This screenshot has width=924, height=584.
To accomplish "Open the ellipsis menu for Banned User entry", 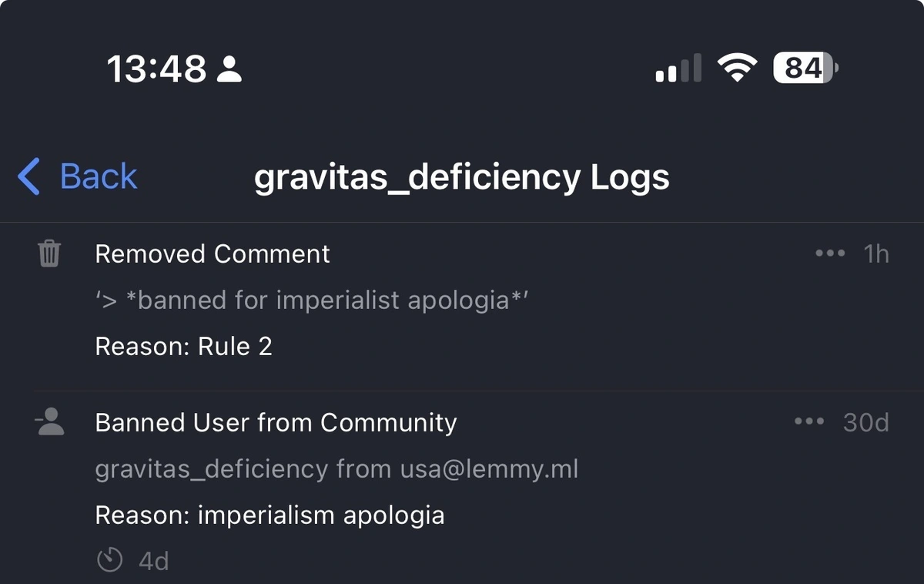I will coord(808,422).
